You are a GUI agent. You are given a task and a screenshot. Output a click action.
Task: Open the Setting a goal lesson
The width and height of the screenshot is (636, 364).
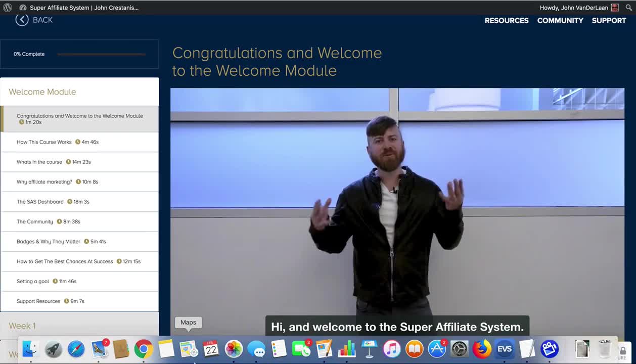tap(79, 281)
